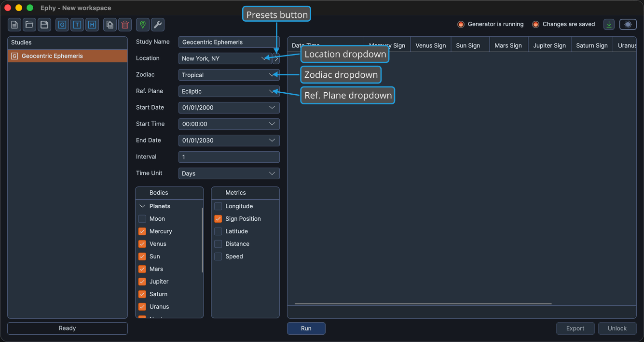Enable the Distance metric

tap(218, 244)
